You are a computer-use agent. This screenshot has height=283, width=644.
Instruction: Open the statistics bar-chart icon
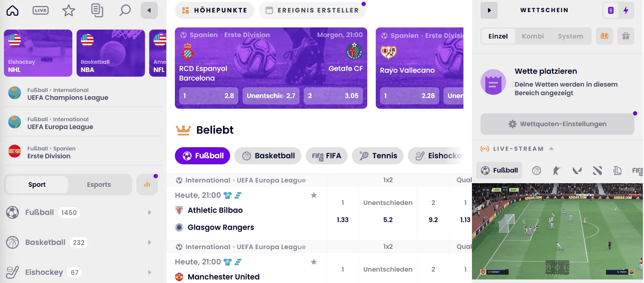pos(147,184)
